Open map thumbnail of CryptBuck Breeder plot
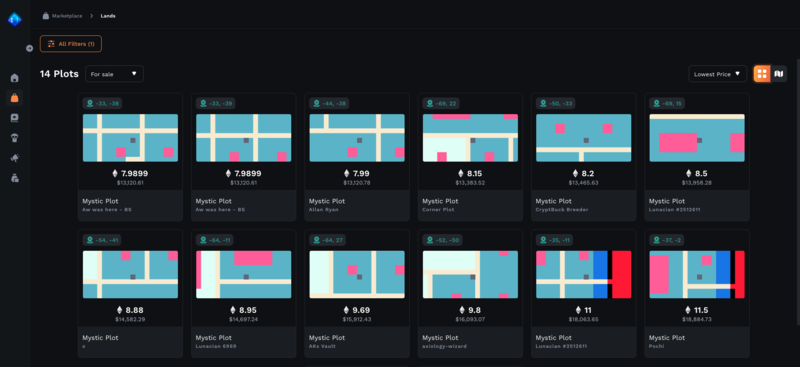Viewport: 800px width, 367px height. click(584, 138)
